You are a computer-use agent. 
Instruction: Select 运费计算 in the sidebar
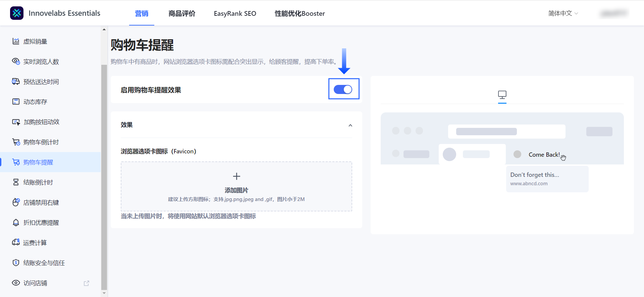tap(35, 243)
